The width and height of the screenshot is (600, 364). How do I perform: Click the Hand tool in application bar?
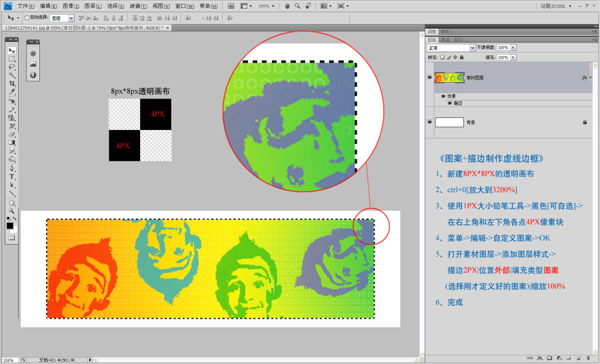[x=287, y=6]
